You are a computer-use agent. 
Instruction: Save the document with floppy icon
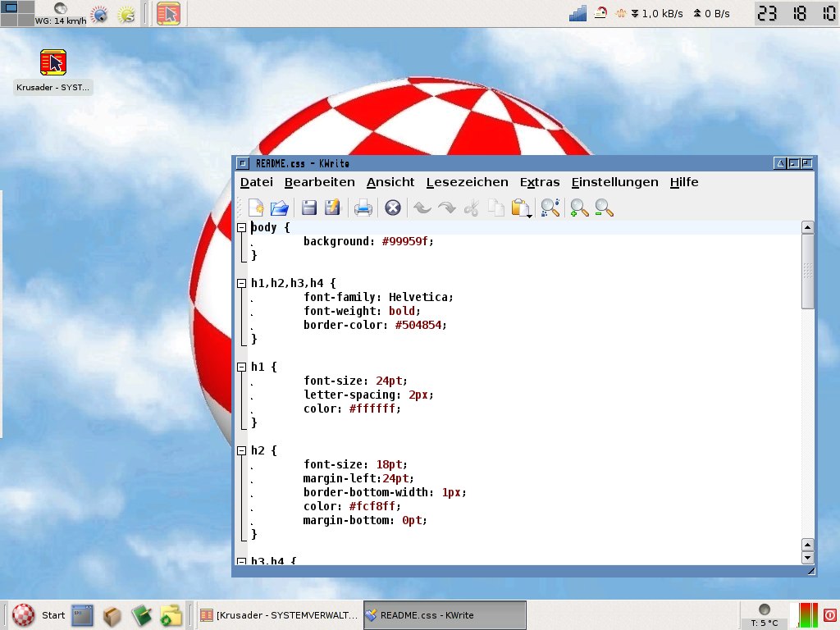[x=309, y=208]
